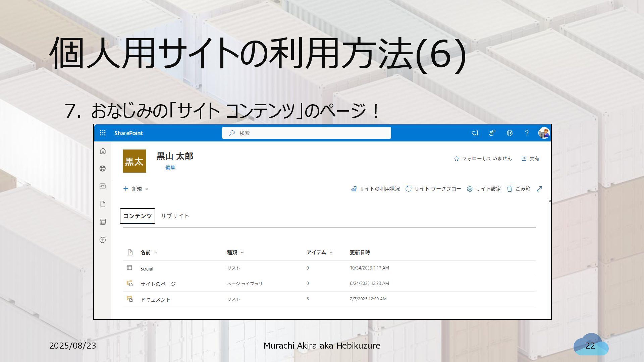Click the 10/24/2023 1:17 AM date cell
This screenshot has width=644, height=362.
pyautogui.click(x=369, y=268)
